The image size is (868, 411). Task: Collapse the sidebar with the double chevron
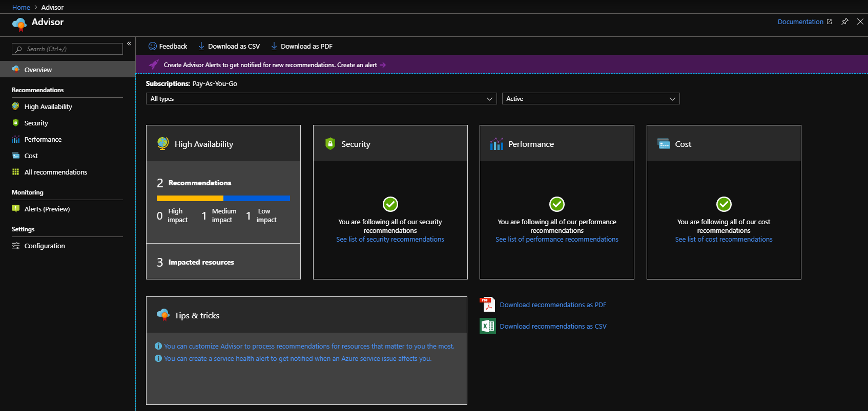pyautogui.click(x=129, y=44)
